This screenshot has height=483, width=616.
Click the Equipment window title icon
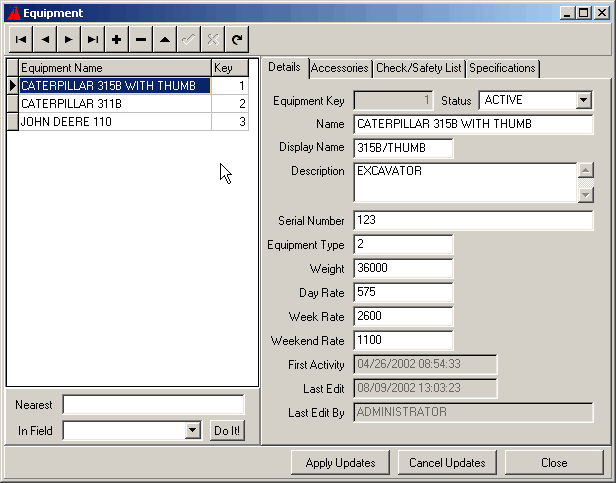click(x=14, y=13)
